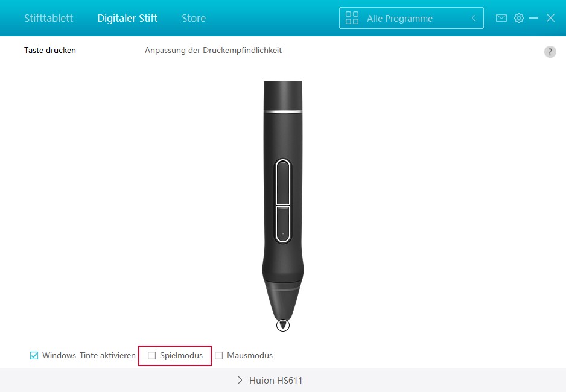Click the help question mark icon
This screenshot has width=566, height=392.
(550, 52)
